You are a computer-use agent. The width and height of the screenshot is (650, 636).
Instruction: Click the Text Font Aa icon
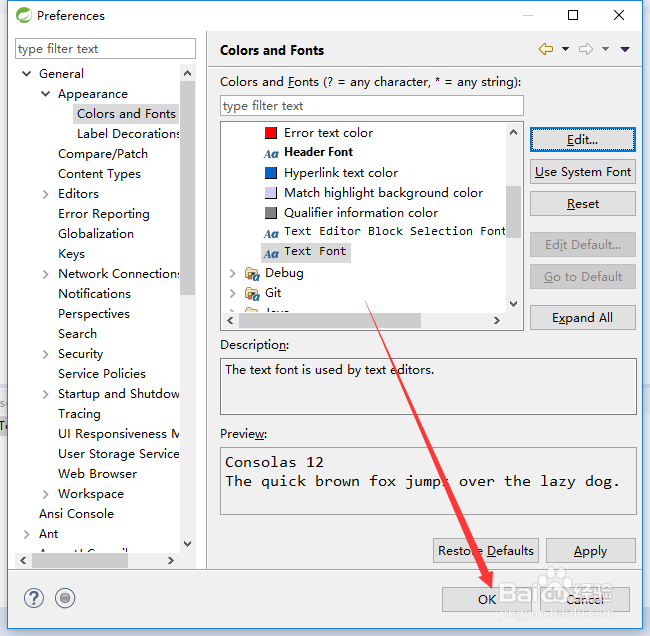tap(271, 253)
